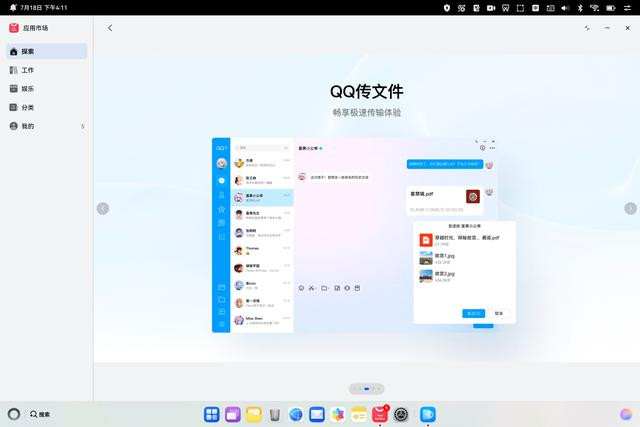
Task: Open the assistant orb at taskbar right end
Action: point(625,414)
